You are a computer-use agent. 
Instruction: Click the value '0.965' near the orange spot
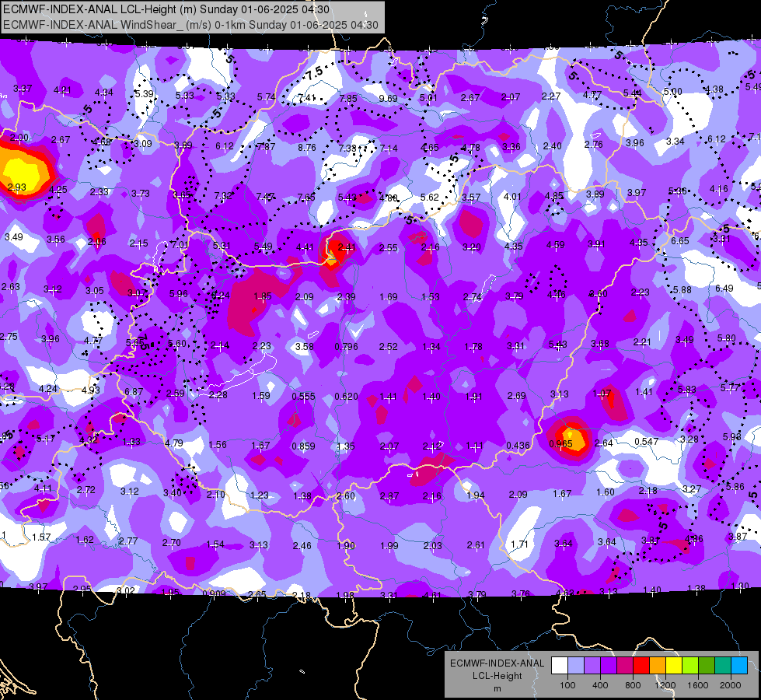point(560,444)
